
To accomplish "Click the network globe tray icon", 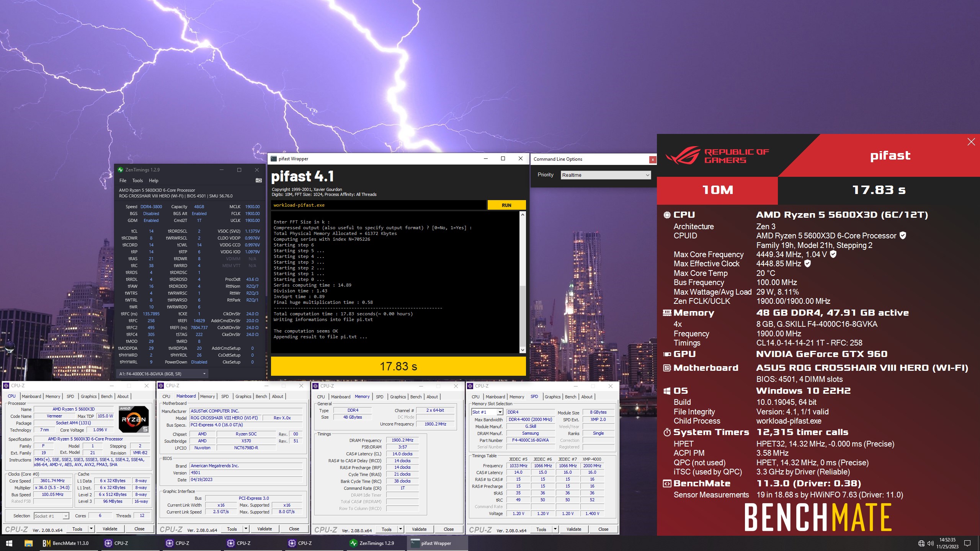I will pos(921,543).
